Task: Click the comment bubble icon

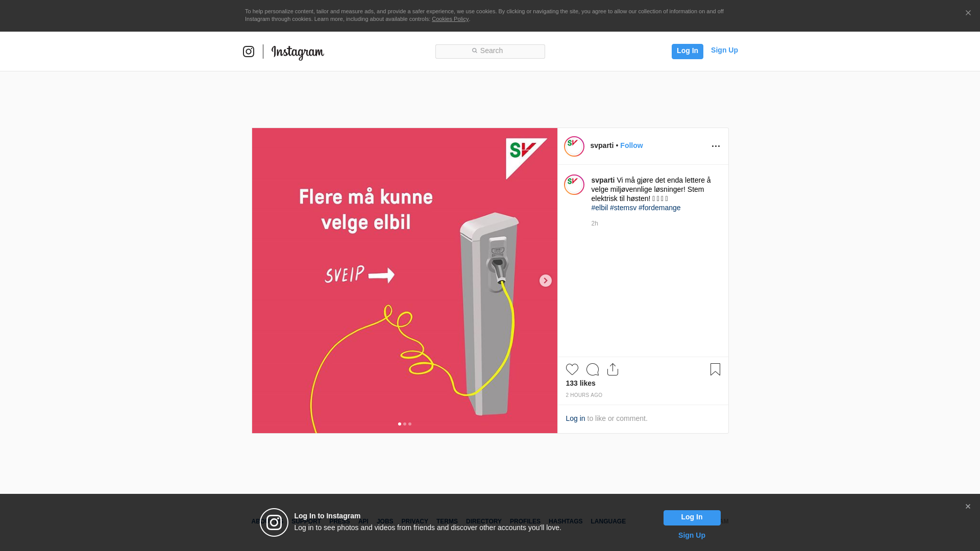Action: [593, 369]
